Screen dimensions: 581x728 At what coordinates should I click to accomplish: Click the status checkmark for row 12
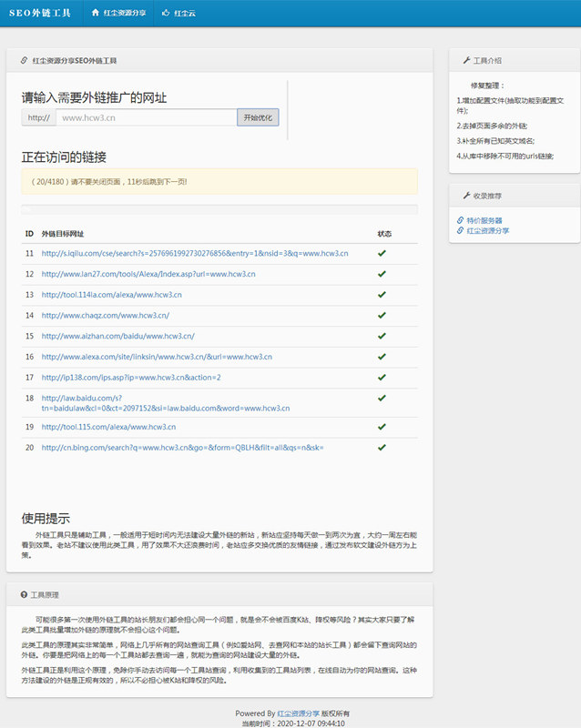382,274
